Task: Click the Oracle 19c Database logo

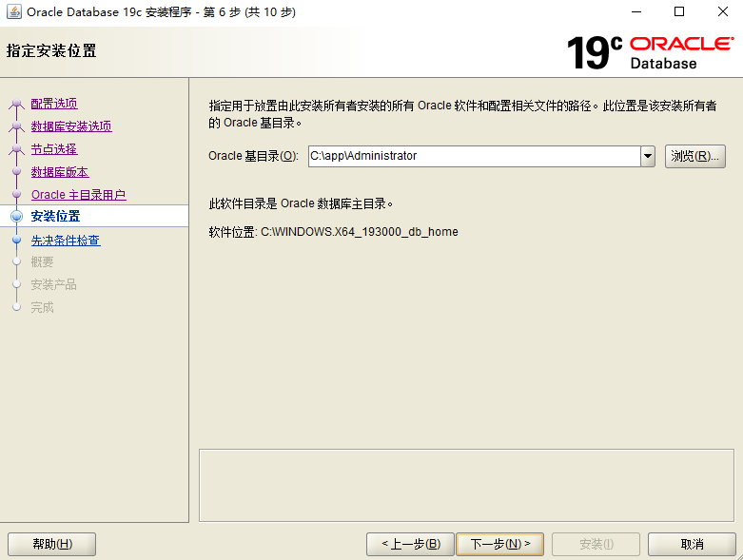Action: click(650, 52)
